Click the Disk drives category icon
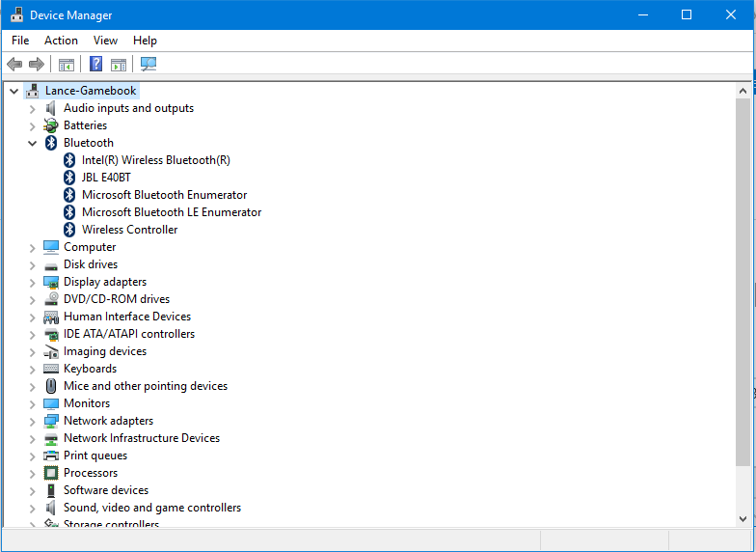Viewport: 756px width, 552px height. coord(50,266)
